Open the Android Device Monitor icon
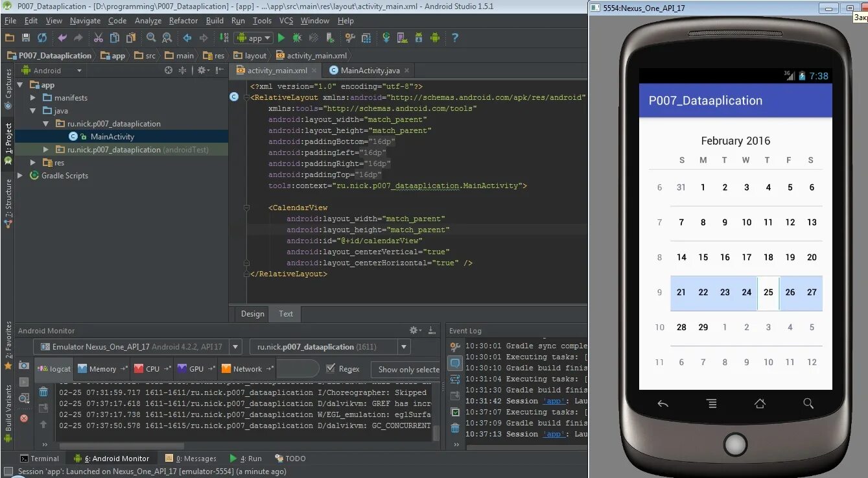 click(x=434, y=38)
